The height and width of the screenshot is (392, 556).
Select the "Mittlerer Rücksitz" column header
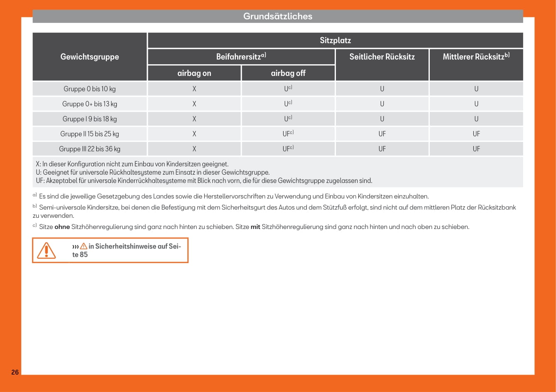tap(476, 57)
